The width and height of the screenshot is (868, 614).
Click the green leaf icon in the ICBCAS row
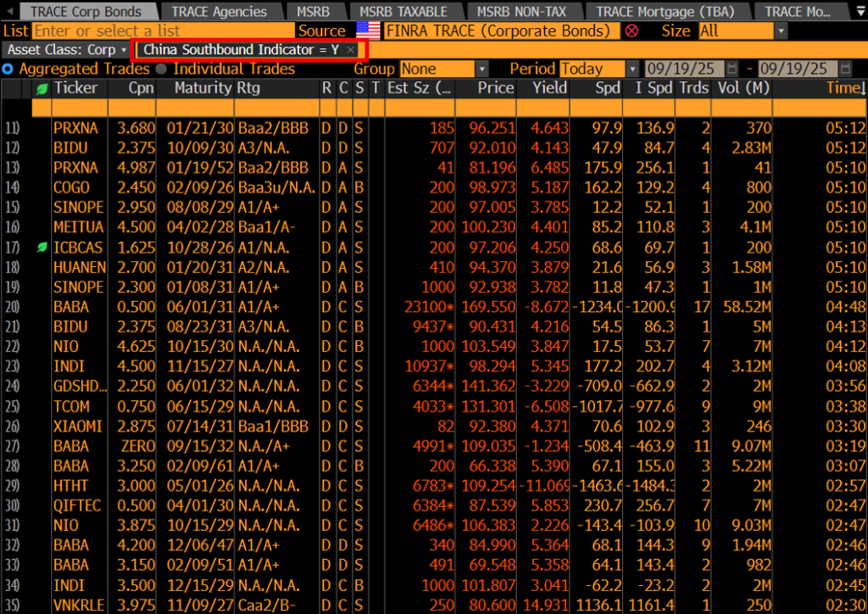click(42, 248)
